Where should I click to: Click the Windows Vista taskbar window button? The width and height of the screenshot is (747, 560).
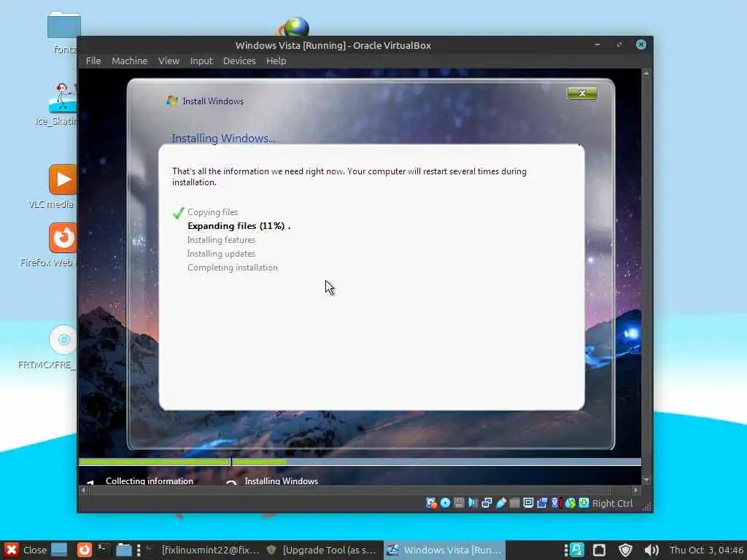coord(444,550)
